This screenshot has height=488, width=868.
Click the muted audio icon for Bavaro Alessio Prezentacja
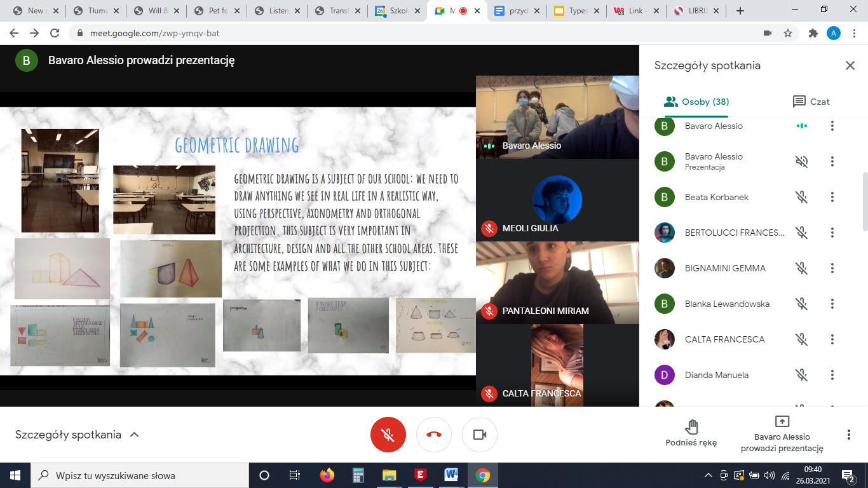coord(802,161)
